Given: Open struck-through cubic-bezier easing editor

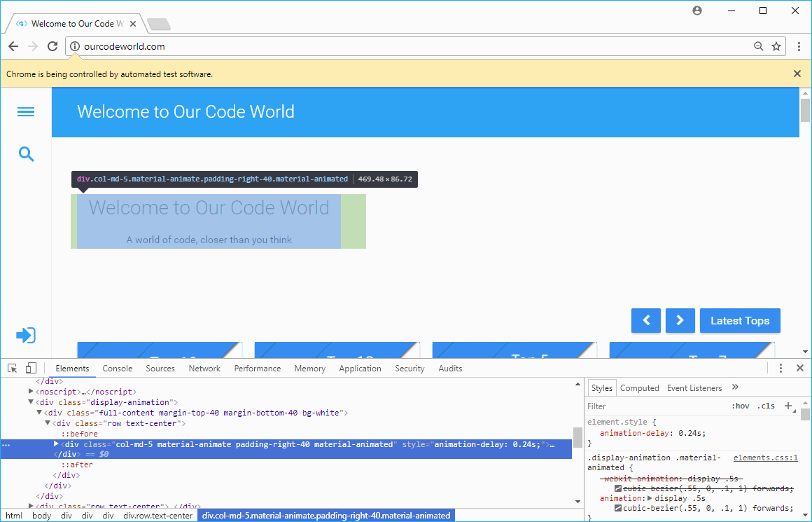Looking at the screenshot, I should (618, 488).
